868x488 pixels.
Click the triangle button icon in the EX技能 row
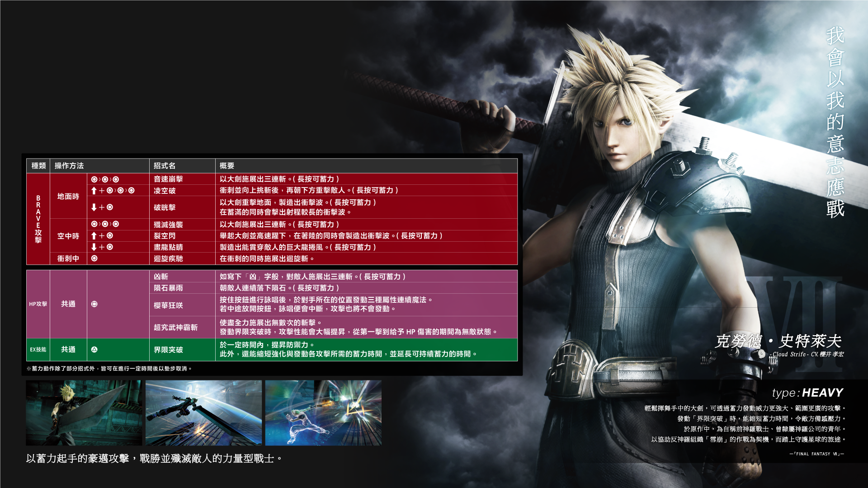pyautogui.click(x=94, y=349)
